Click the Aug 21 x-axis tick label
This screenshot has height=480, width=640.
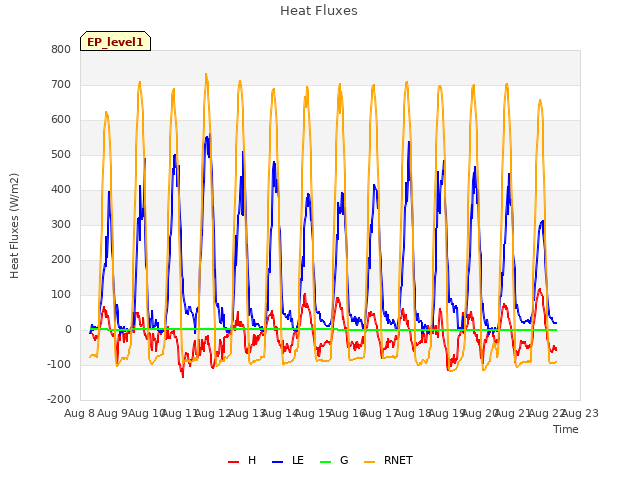coord(513,414)
